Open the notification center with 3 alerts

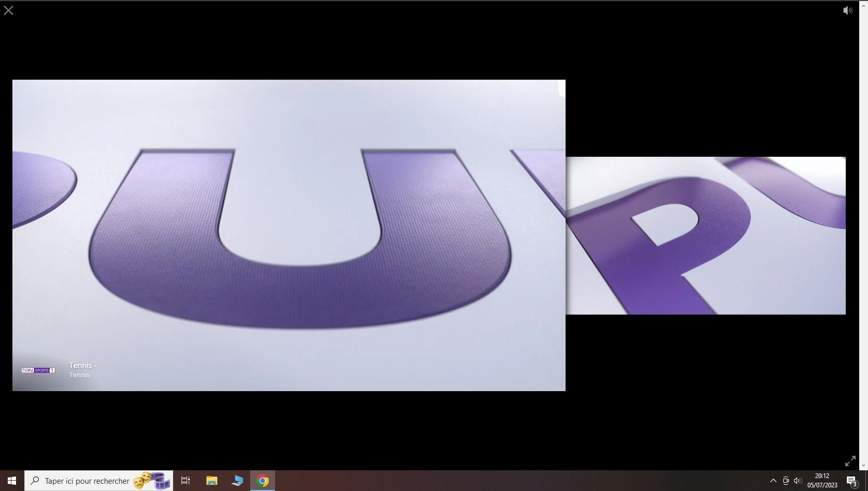[851, 481]
